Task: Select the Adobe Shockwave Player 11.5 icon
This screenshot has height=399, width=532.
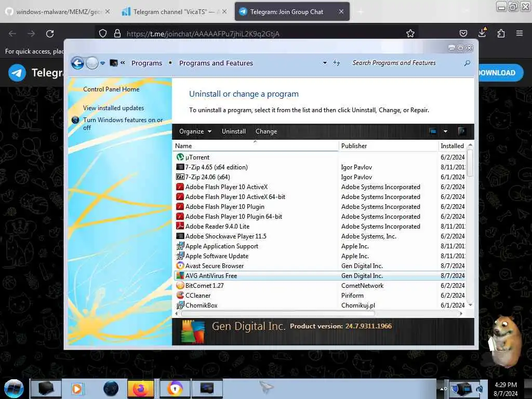Action: (x=180, y=236)
